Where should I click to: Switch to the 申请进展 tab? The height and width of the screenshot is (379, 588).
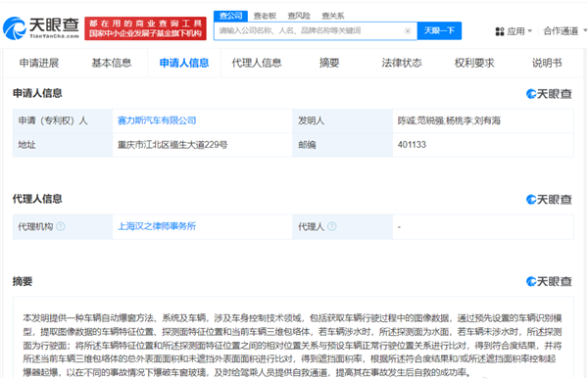[39, 63]
